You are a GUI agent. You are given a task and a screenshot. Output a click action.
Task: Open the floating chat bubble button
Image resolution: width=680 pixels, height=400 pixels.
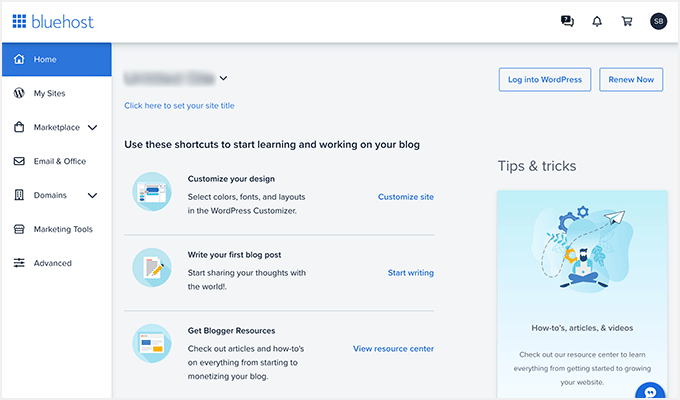click(650, 390)
